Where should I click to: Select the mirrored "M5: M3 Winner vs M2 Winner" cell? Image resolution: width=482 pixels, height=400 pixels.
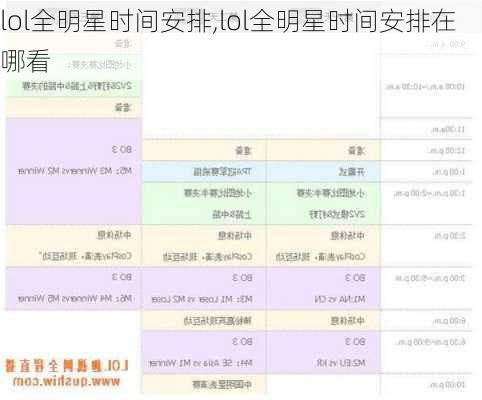coord(75,171)
